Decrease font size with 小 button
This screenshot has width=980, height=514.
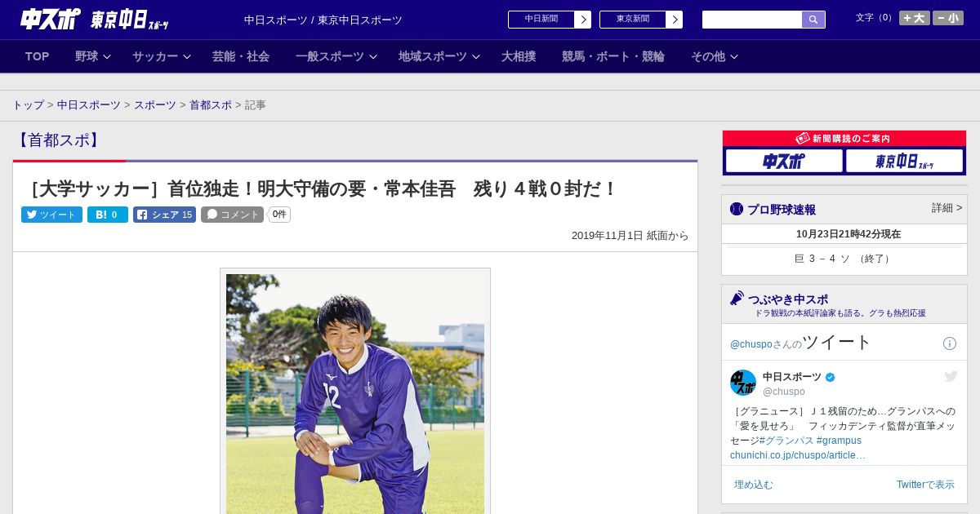[948, 18]
